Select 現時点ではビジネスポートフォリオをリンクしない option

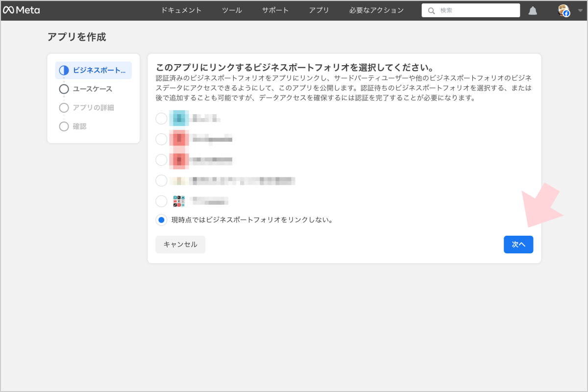161,220
